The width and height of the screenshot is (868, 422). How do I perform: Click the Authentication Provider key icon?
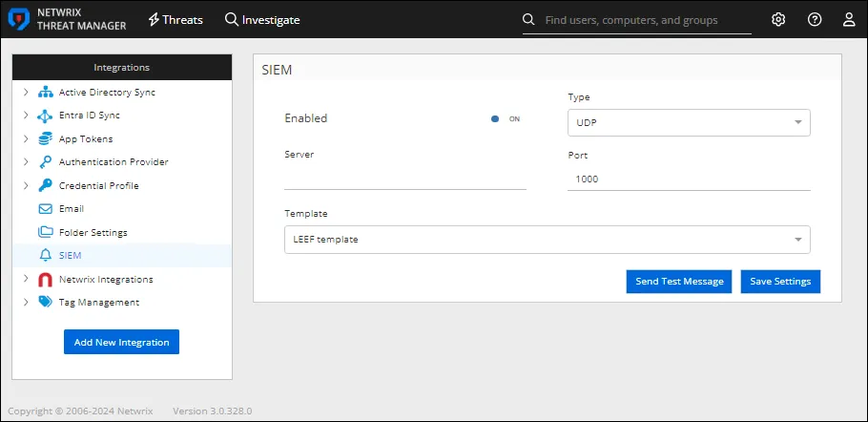click(x=46, y=162)
